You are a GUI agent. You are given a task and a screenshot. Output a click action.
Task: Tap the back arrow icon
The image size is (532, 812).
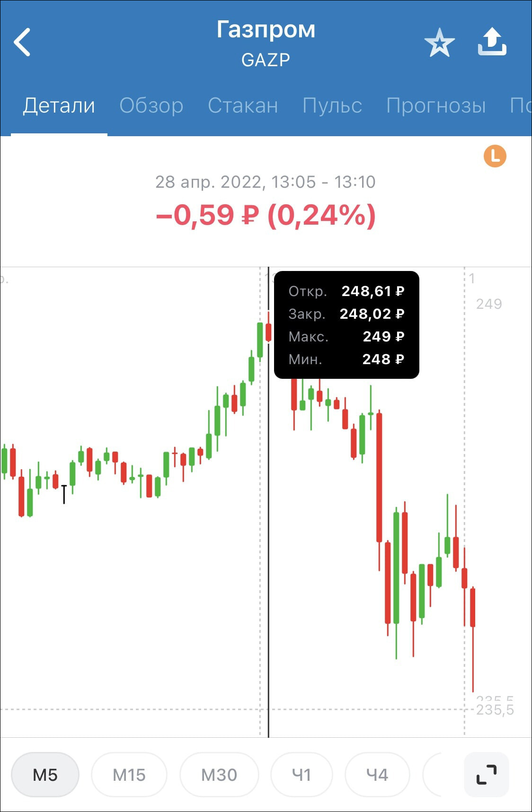[x=22, y=42]
